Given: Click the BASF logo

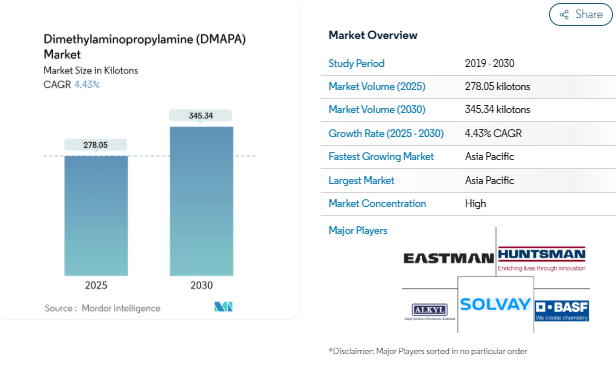Looking at the screenshot, I should click(562, 311).
